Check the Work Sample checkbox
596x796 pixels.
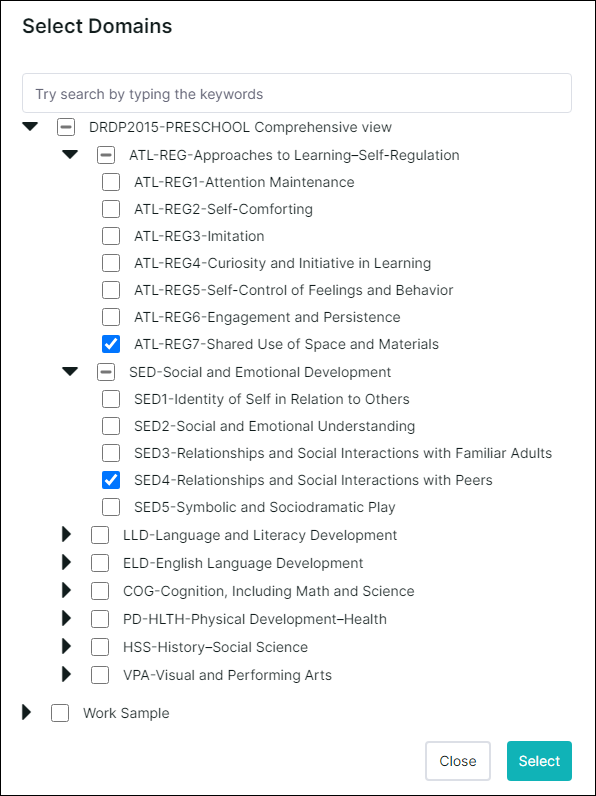pyautogui.click(x=60, y=713)
